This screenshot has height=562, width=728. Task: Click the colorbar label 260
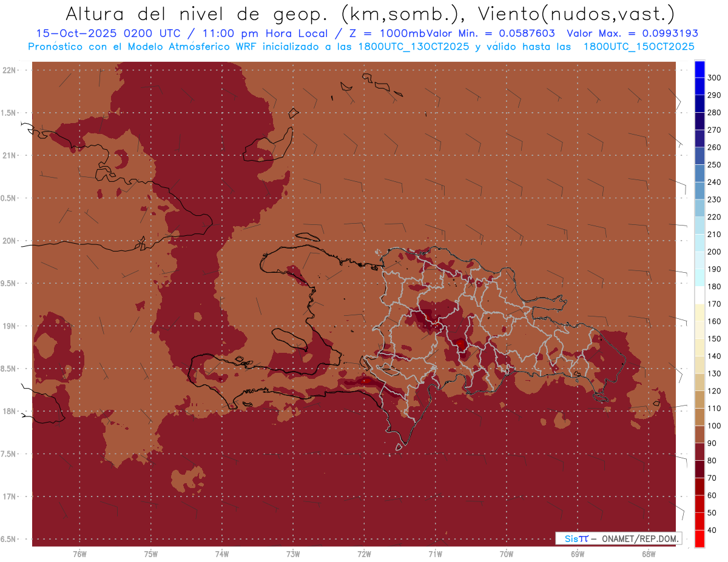tap(713, 147)
